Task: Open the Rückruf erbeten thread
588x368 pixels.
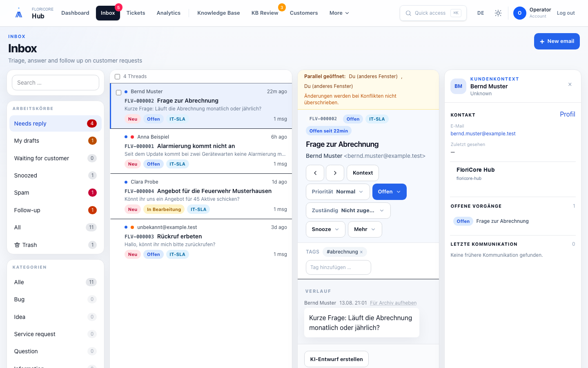Action: tap(201, 241)
